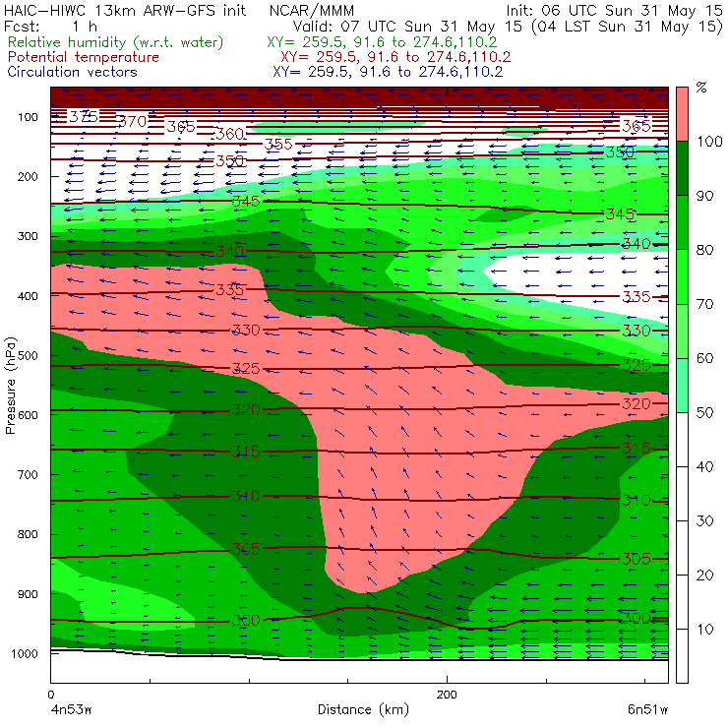Screen dimensions: 728x728
Task: Click the colorbar segment between 60 and 70
Action: [682, 331]
